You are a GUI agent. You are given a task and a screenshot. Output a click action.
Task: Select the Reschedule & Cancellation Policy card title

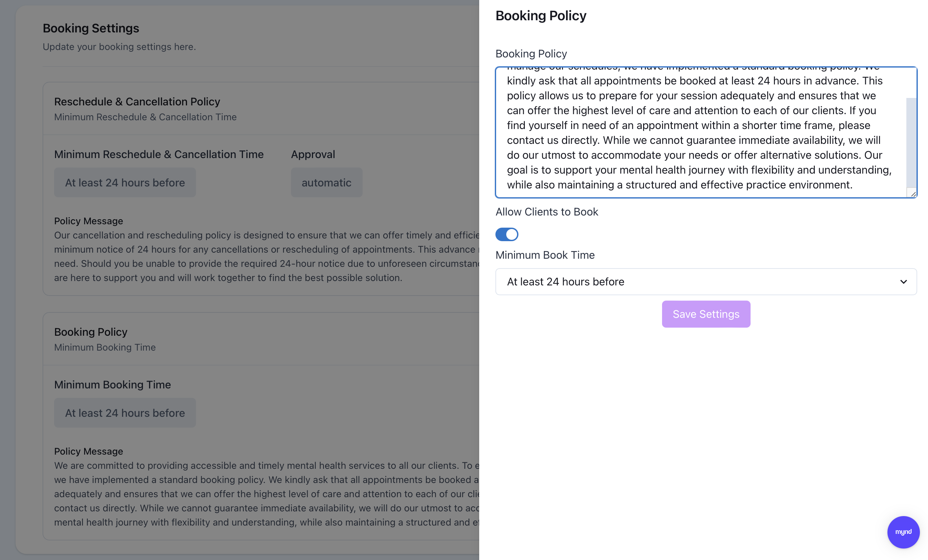(x=137, y=102)
